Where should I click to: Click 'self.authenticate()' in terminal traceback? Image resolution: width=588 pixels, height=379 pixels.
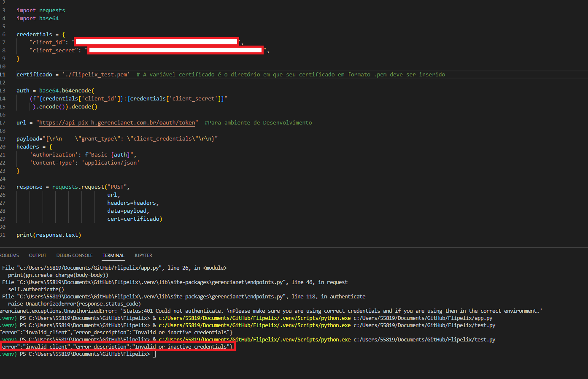point(36,290)
